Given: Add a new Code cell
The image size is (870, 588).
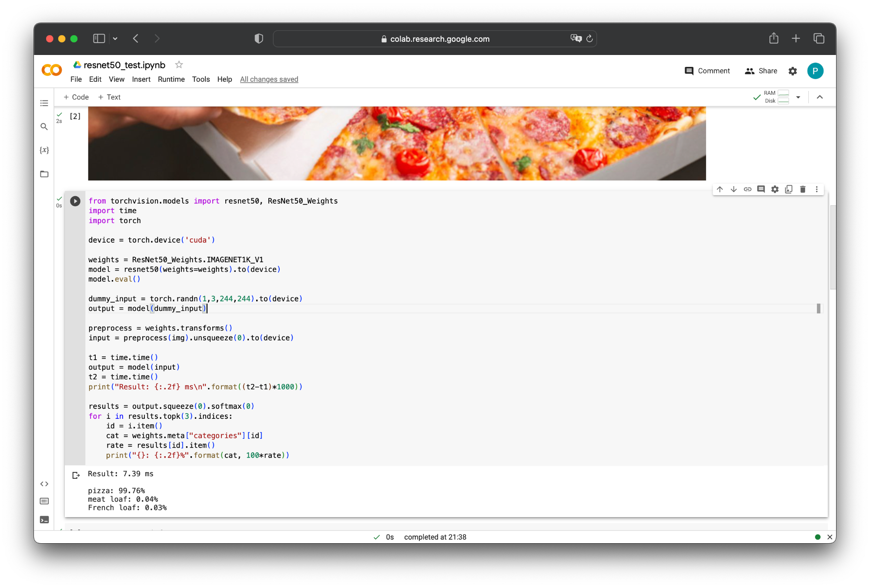Looking at the screenshot, I should click(76, 97).
